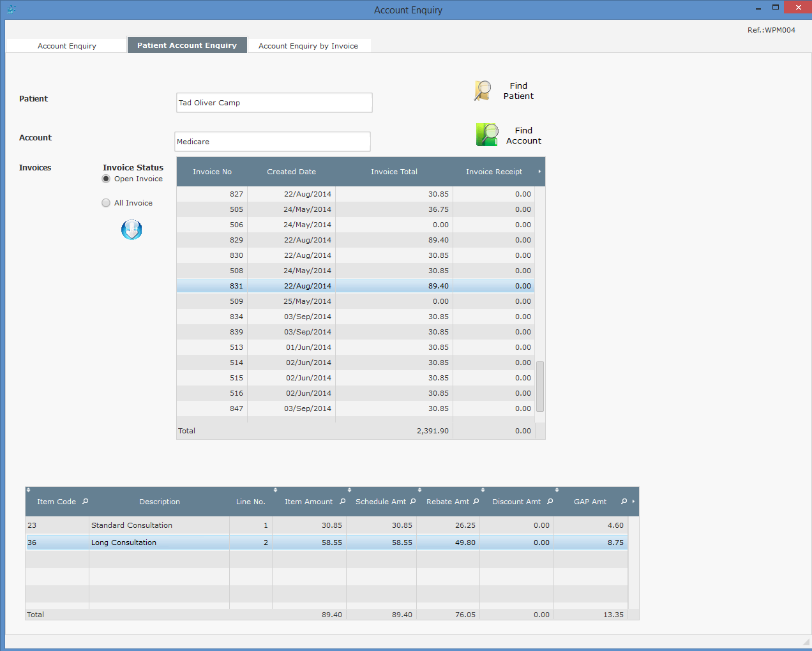The height and width of the screenshot is (651, 812).
Task: Click the application icon in the title bar
Action: click(x=11, y=10)
